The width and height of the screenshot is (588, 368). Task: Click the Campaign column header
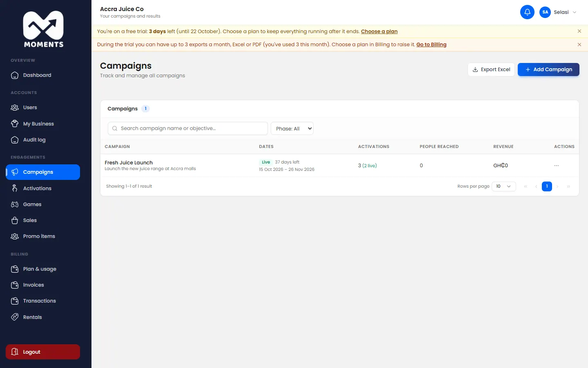(x=117, y=146)
